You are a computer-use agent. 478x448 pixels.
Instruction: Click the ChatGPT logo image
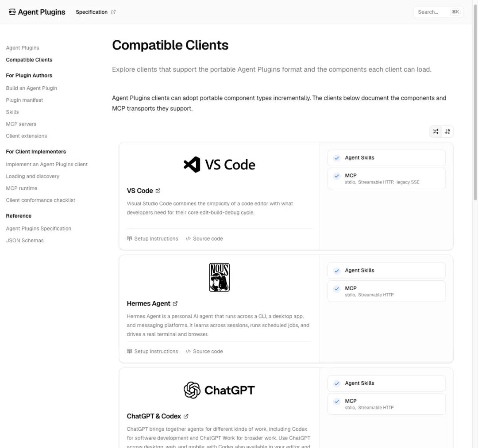[219, 390]
